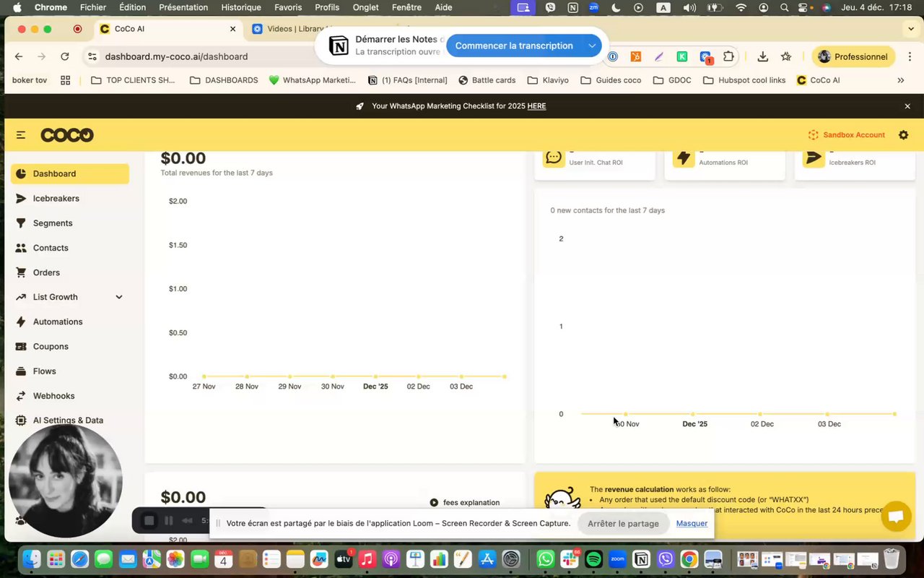This screenshot has width=924, height=578.
Task: Open the Chrome apps grid shortcut
Action: [65, 80]
